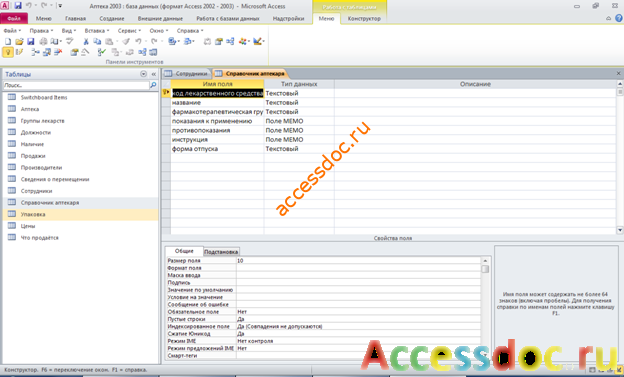
Task: Click the Save icon in the Quick Access Toolbar
Action: [18, 6]
